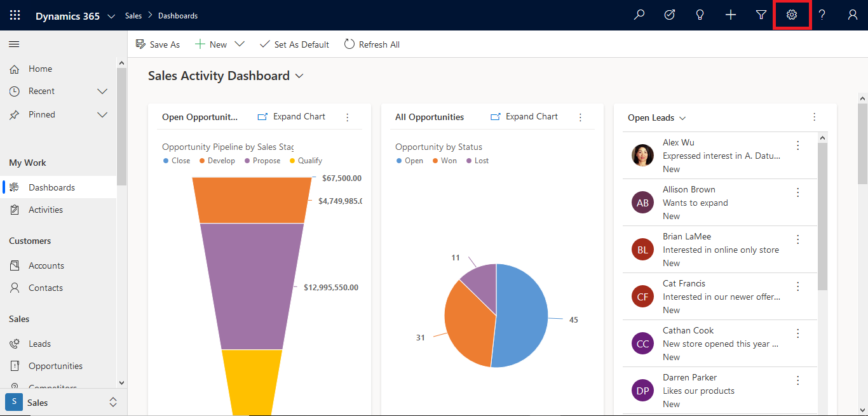Expand the All Opportunities chart
The image size is (868, 416).
click(x=524, y=116)
